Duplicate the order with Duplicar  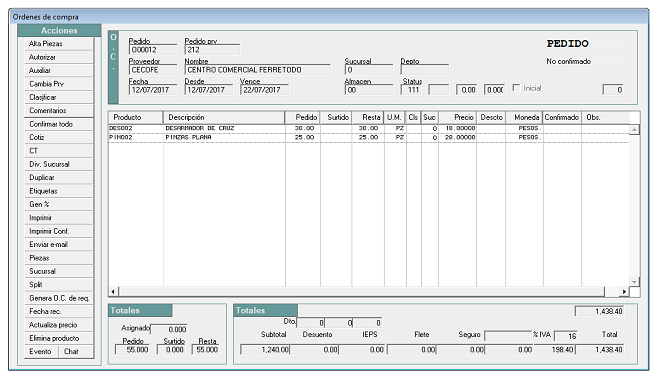pos(59,178)
